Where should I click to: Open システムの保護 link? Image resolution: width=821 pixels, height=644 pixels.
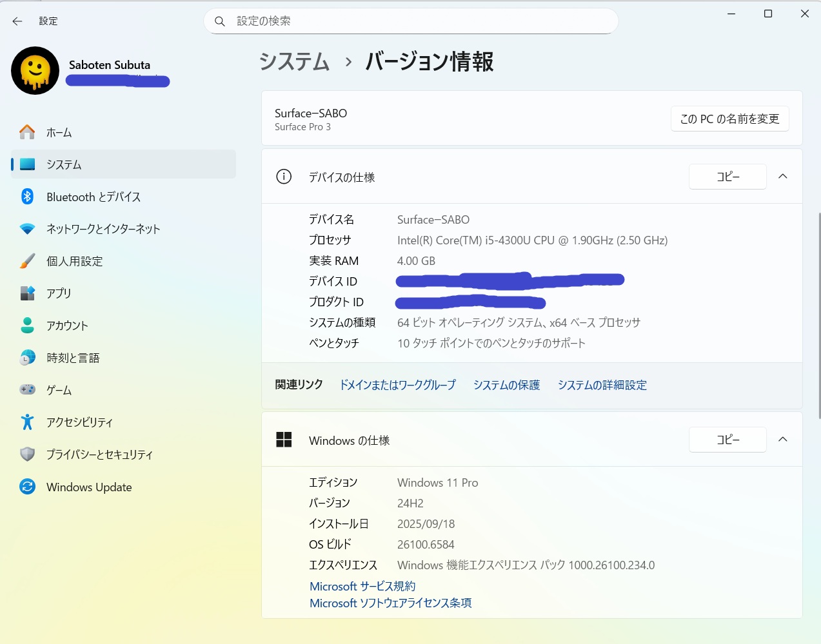pyautogui.click(x=507, y=385)
